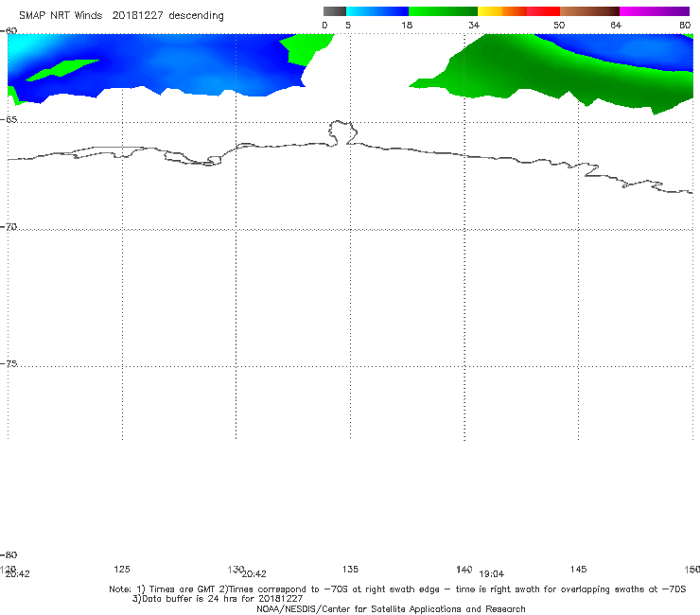Click the latitude label '-65'

[x=9, y=120]
